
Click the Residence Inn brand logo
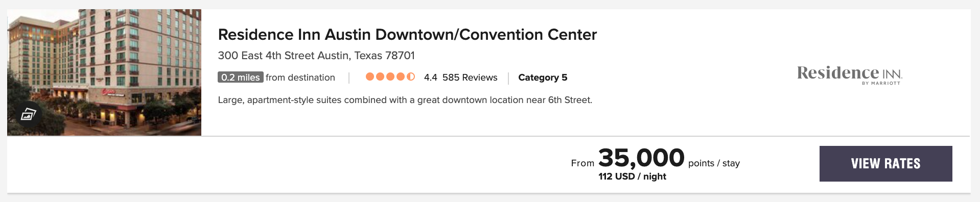(850, 74)
